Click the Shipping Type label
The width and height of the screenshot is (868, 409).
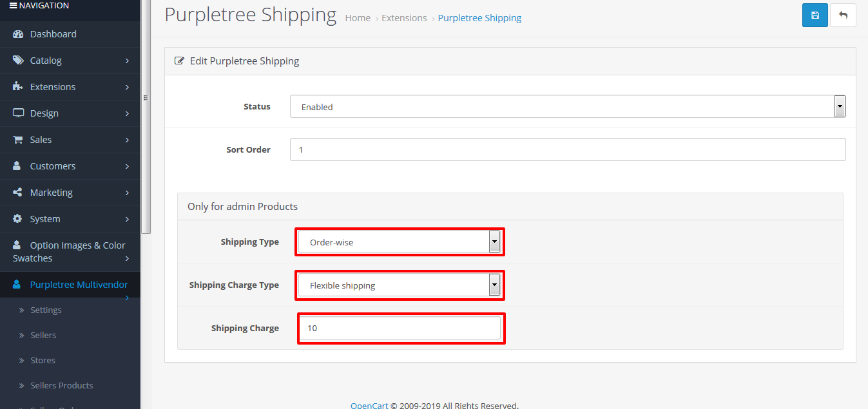pyautogui.click(x=250, y=242)
